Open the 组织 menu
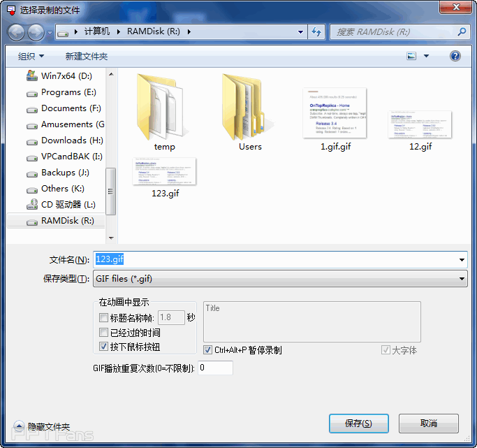The image size is (477, 448). (x=31, y=56)
